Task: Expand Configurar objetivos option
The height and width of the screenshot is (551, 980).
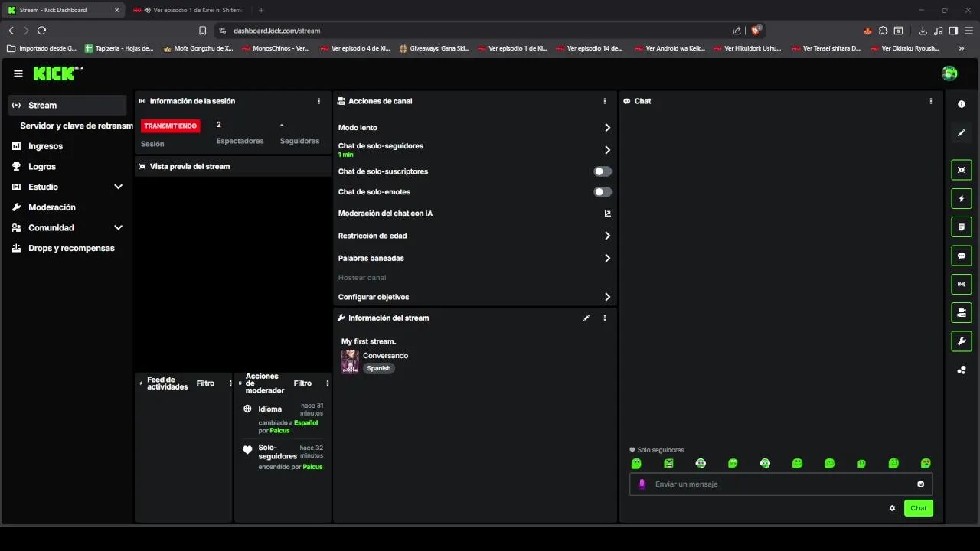Action: pos(607,297)
